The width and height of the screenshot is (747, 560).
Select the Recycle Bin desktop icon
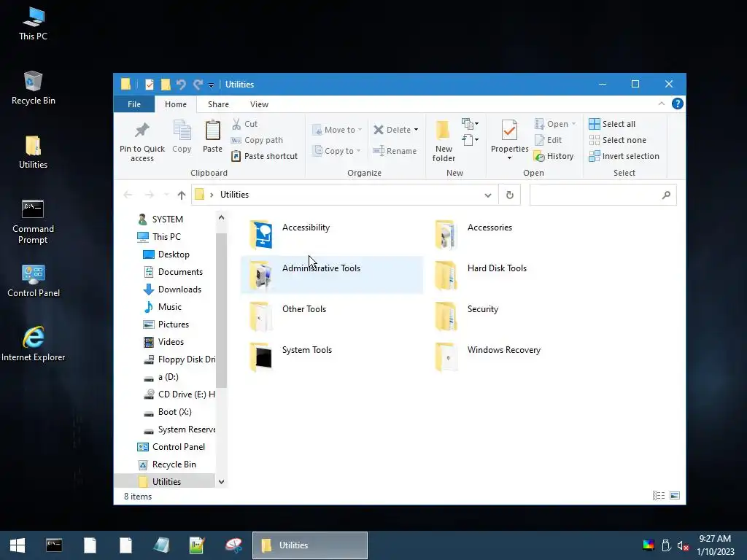point(34,87)
